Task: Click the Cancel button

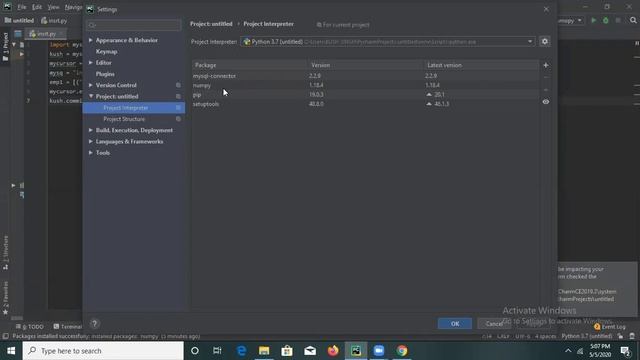Action: pyautogui.click(x=494, y=324)
